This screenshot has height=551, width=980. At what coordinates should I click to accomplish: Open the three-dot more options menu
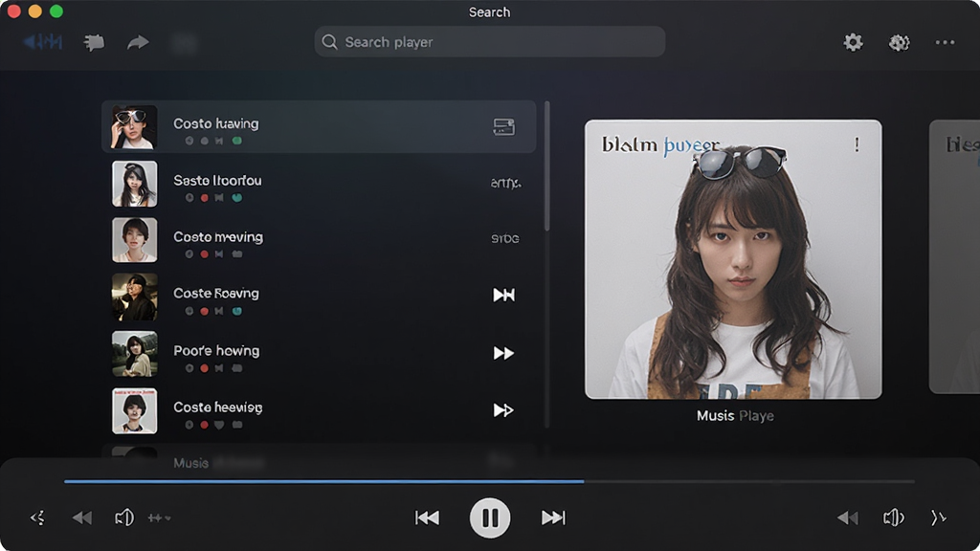click(x=945, y=42)
